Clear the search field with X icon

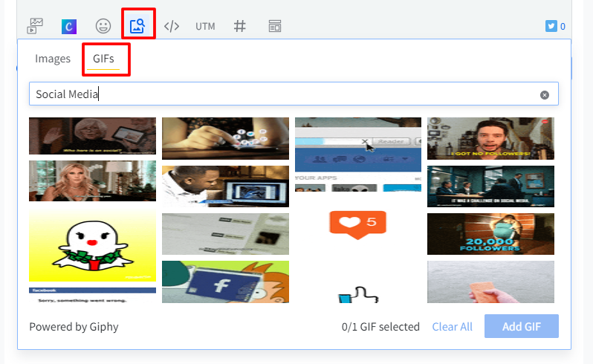[x=545, y=94]
